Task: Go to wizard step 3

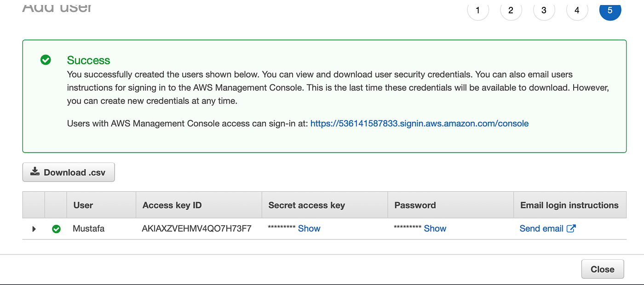Action: tap(544, 10)
